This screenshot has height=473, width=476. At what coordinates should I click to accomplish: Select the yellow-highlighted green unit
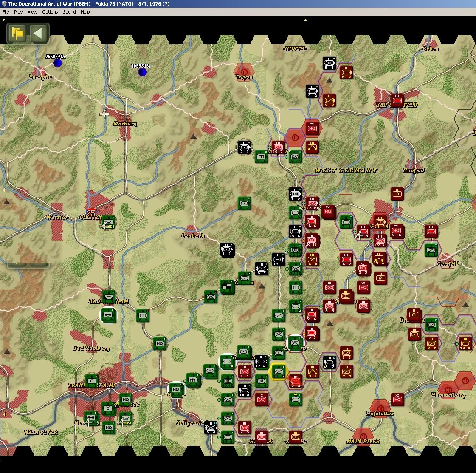pyautogui.click(x=279, y=371)
